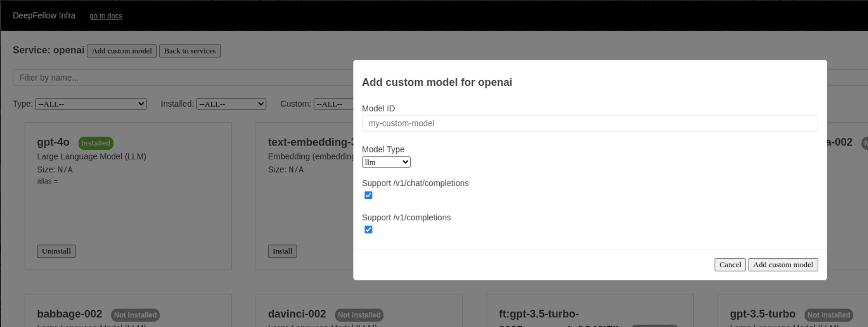Image resolution: width=868 pixels, height=327 pixels.
Task: Uninstall the gpt-4o model
Action: point(56,251)
